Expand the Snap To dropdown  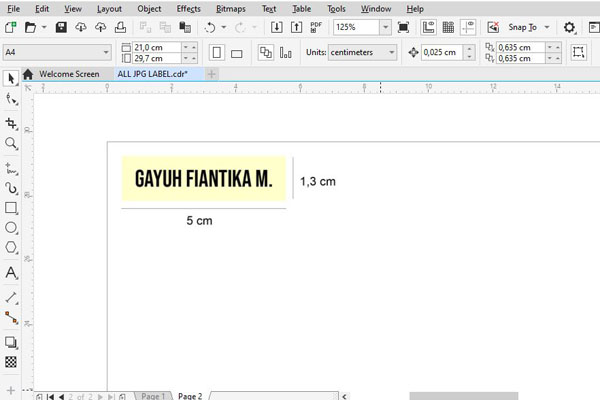pyautogui.click(x=547, y=27)
